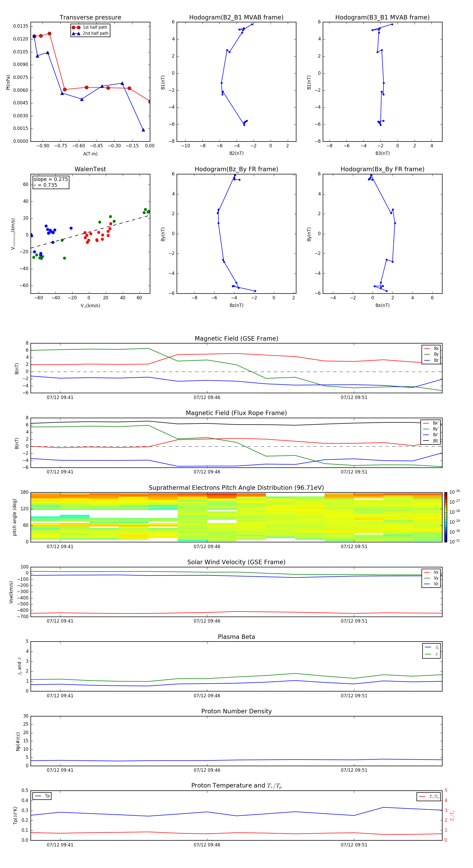Select the 'Te/Tp' legend entry in red
The width and height of the screenshot is (473, 868).
(x=429, y=796)
